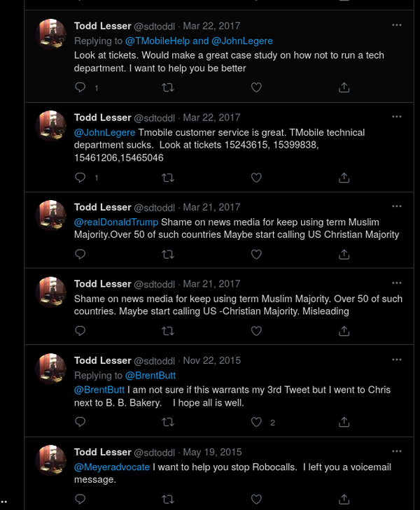The image size is (420, 510).
Task: Visit the @realDonaldTrump mention link
Action: tap(115, 222)
